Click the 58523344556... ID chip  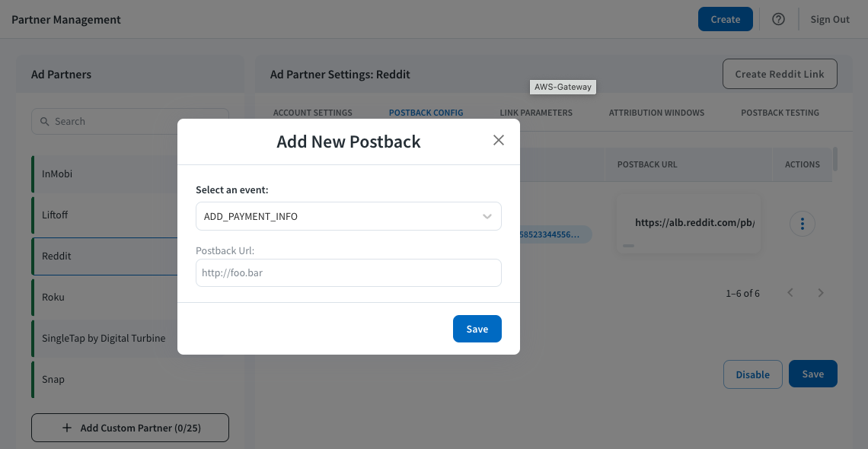[555, 234]
